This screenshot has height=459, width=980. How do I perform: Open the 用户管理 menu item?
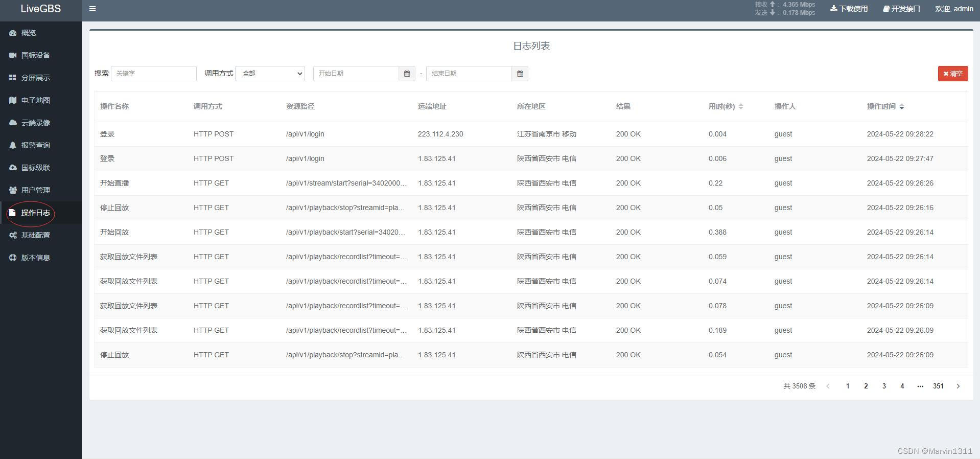[41, 190]
